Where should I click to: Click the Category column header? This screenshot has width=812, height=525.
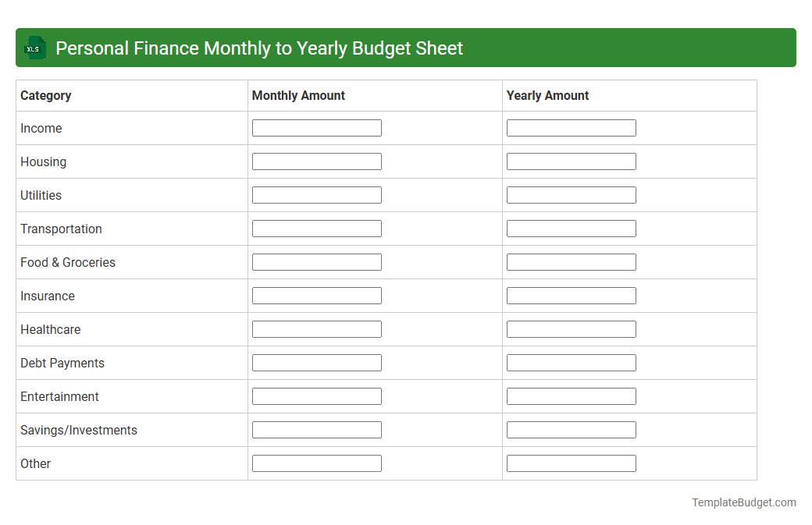pyautogui.click(x=45, y=95)
